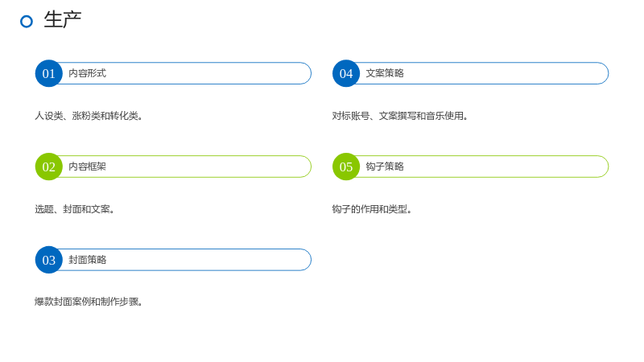Click the rounded right end of 内容形式 bar
The width and height of the screenshot is (644, 362).
[305, 73]
